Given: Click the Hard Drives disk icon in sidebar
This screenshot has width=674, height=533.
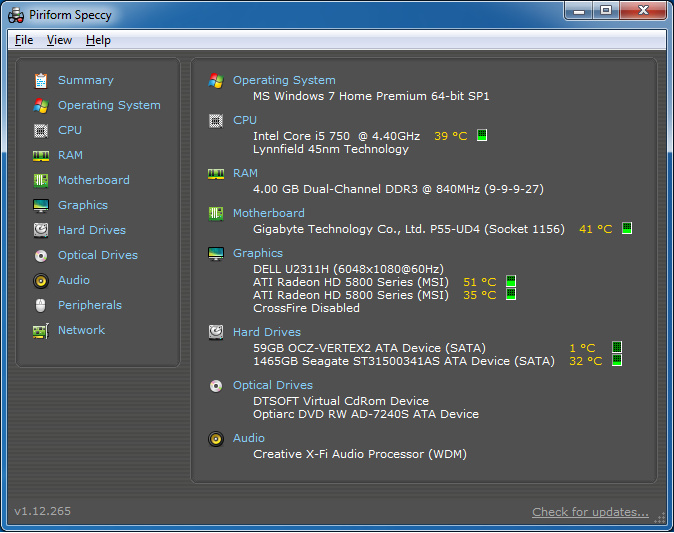Looking at the screenshot, I should pos(41,230).
